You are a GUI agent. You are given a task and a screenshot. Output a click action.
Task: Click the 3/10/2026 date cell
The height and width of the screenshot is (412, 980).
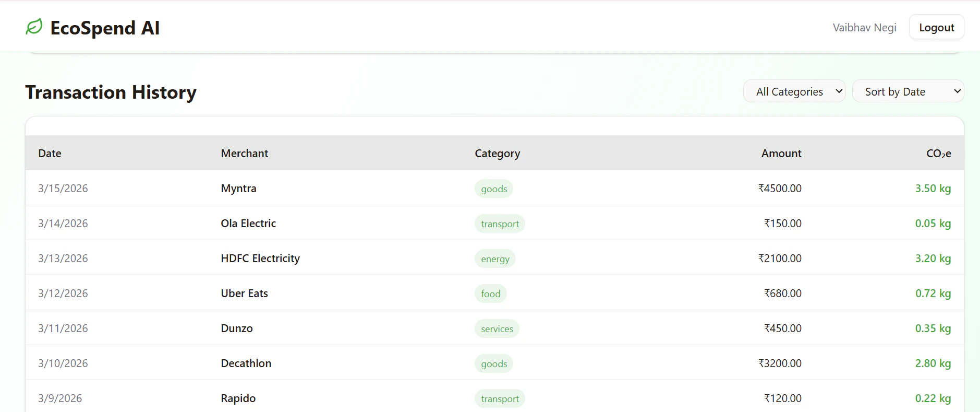[63, 363]
